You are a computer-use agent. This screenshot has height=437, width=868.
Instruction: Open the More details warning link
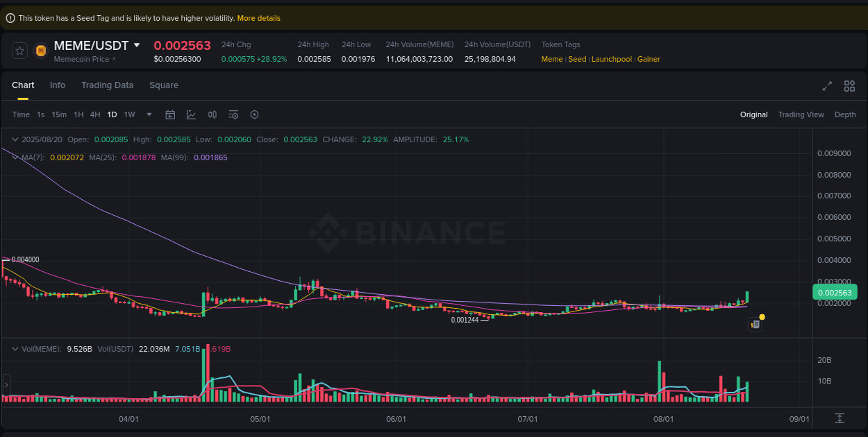[x=258, y=18]
